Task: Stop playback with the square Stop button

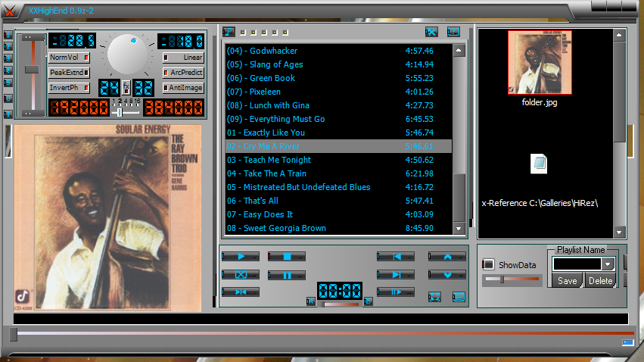Action: click(x=287, y=257)
